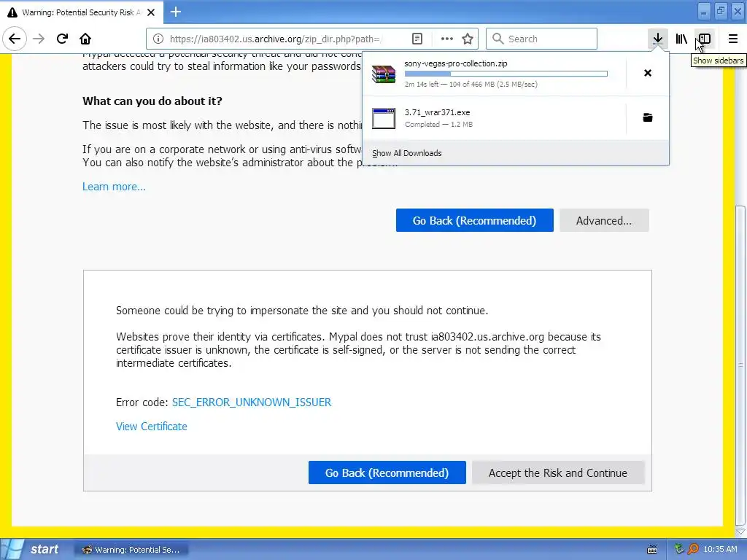
Task: Open the hamburger application menu
Action: point(732,39)
